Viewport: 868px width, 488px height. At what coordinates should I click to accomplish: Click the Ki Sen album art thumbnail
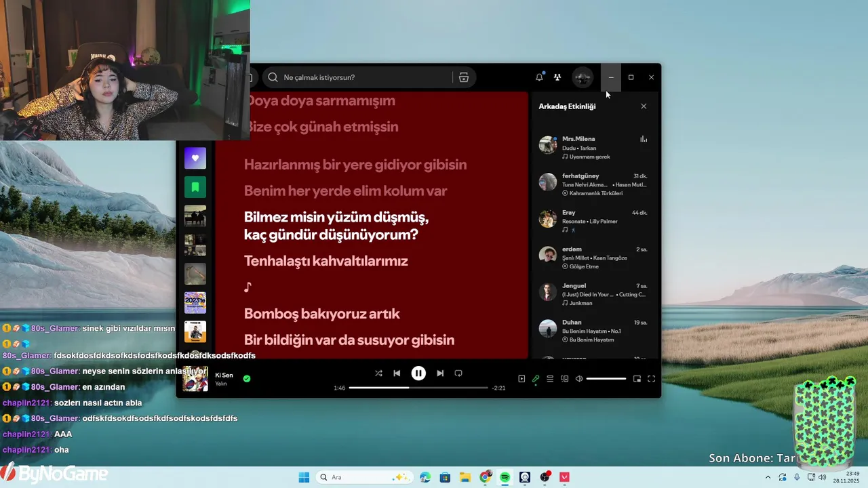coord(195,379)
